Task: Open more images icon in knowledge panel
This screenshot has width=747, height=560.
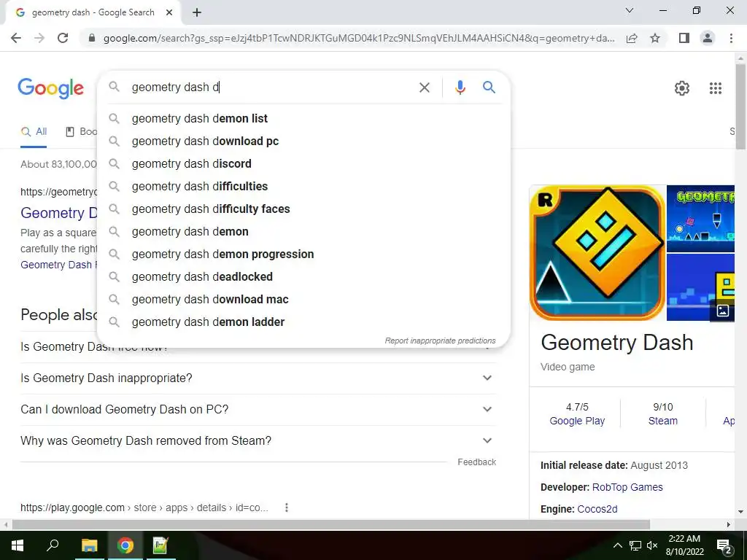Action: tap(723, 311)
